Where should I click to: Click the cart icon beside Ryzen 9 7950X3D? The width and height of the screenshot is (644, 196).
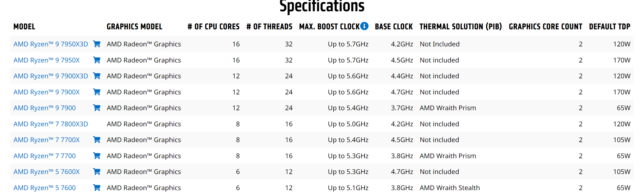tap(97, 44)
